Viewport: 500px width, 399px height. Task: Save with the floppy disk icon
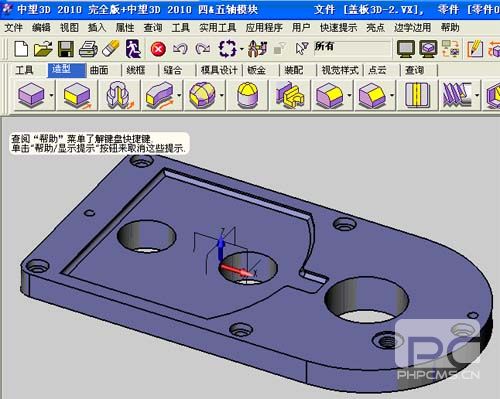pos(66,49)
